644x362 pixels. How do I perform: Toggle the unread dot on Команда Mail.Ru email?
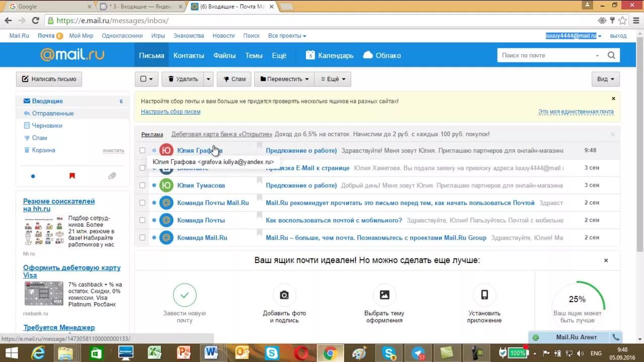pos(154,238)
